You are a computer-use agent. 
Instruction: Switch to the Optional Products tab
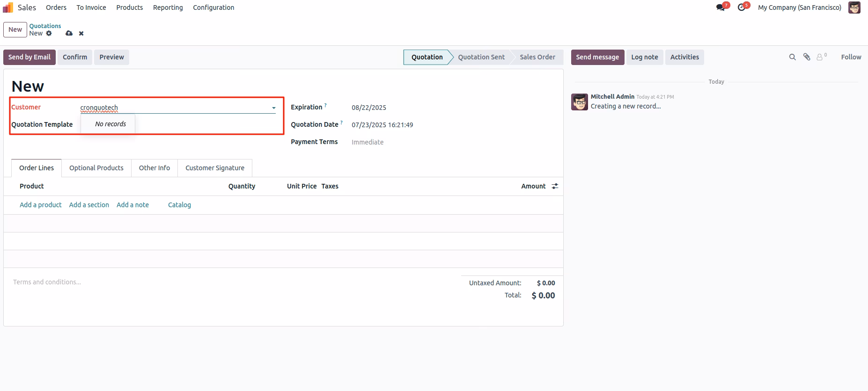click(96, 168)
